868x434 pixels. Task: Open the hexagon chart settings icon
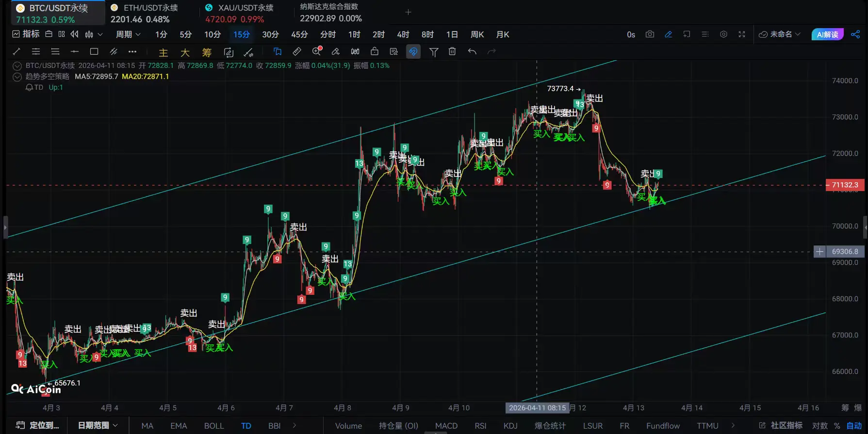(x=723, y=34)
